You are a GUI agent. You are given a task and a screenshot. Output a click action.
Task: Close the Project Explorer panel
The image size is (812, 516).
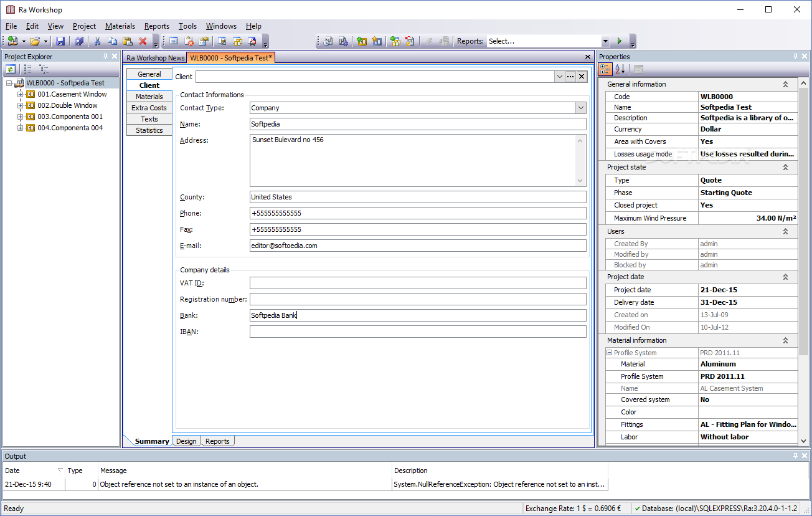point(115,56)
